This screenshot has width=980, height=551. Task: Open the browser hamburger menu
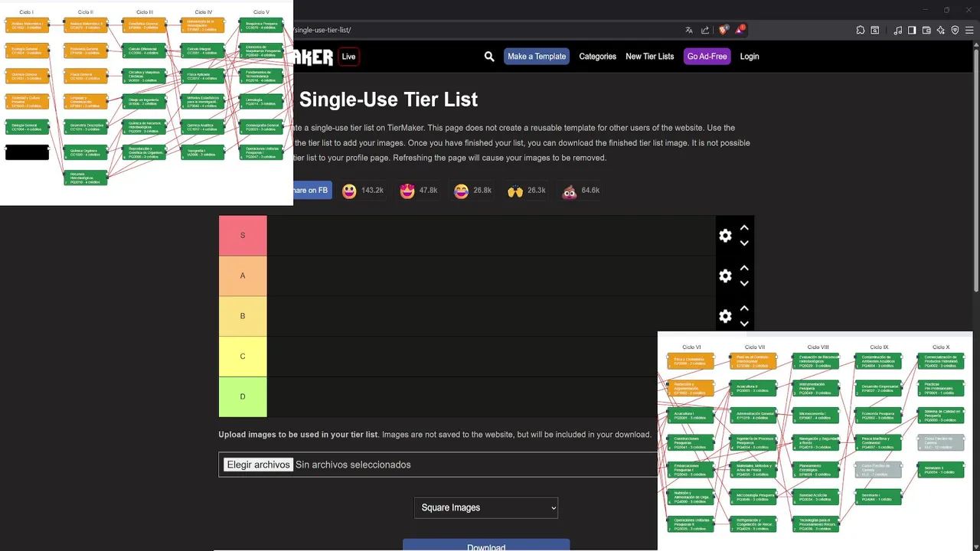(x=969, y=31)
